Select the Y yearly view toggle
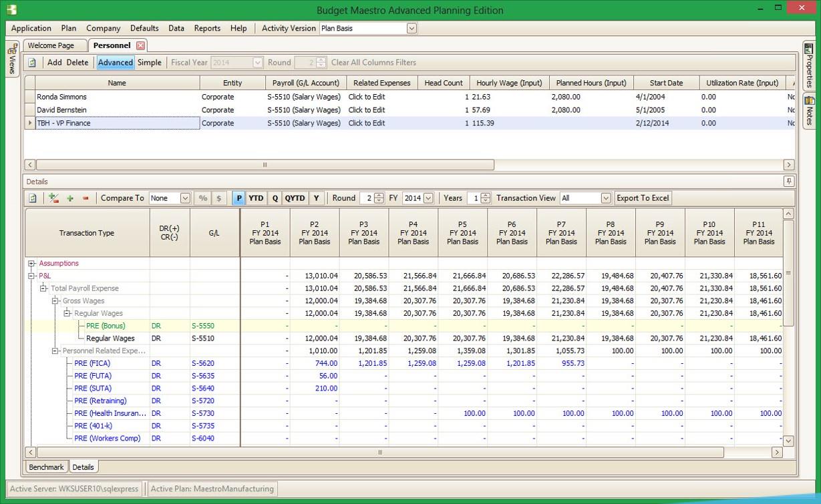Screen dimensions: 821x504 point(316,198)
